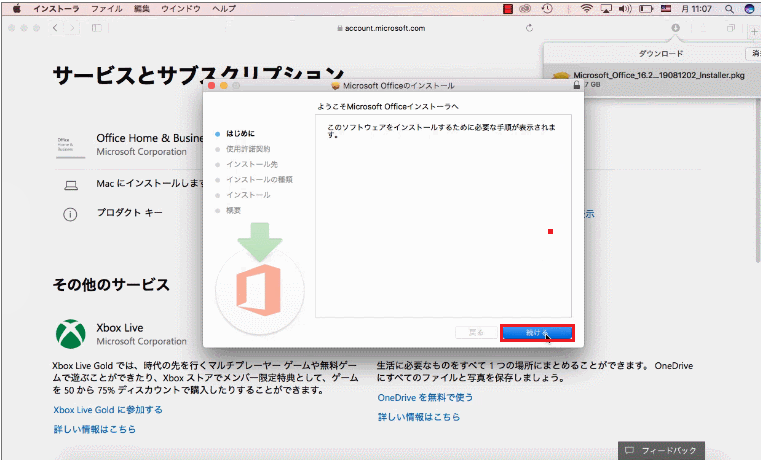Select インストールの種類 step in installer sidebar
The width and height of the screenshot is (761, 460).
259,180
